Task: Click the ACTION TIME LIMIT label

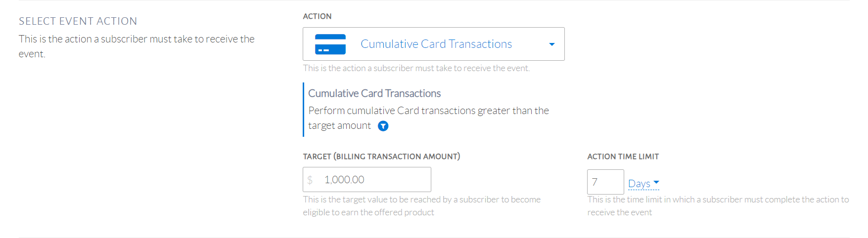Action: (x=623, y=157)
